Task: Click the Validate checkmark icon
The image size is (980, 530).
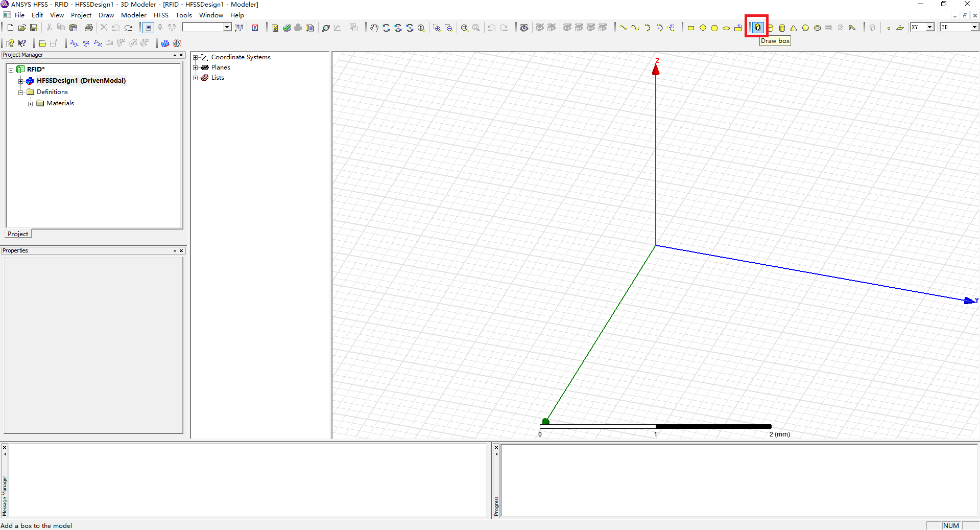Action: [x=286, y=28]
